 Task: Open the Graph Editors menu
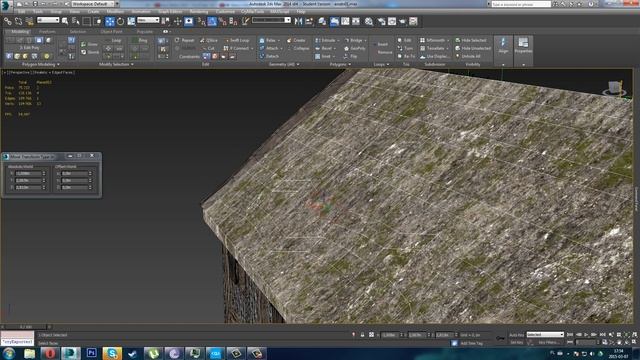(x=170, y=12)
